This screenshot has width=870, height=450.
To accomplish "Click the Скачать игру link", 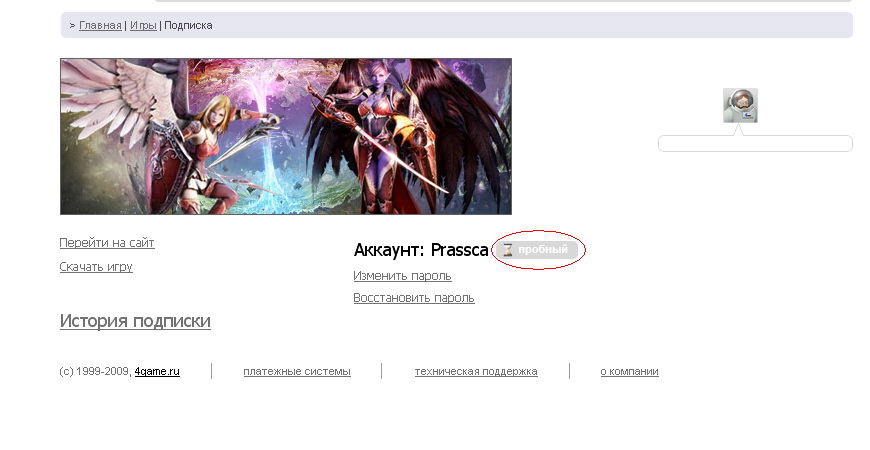I will pyautogui.click(x=96, y=267).
